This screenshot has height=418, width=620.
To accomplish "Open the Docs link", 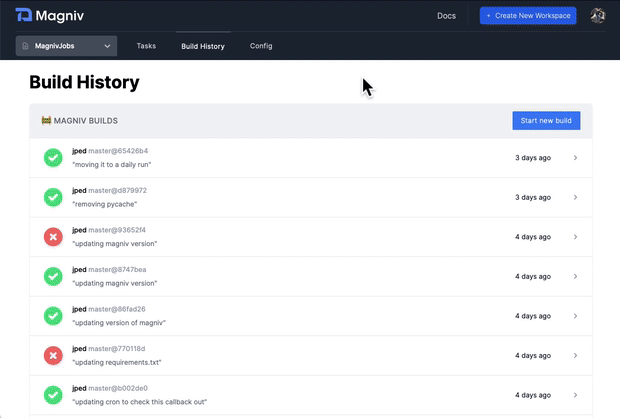I will click(446, 16).
